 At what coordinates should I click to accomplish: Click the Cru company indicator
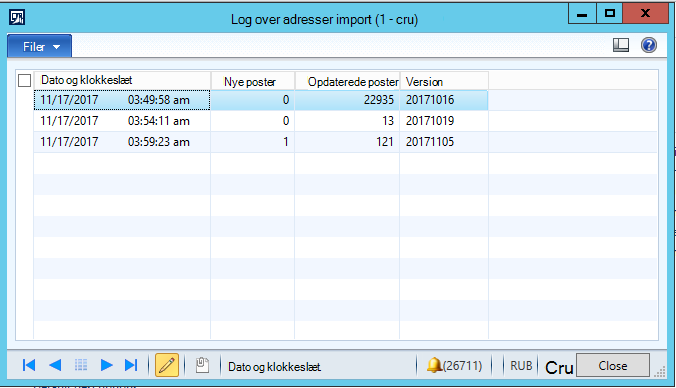559,367
